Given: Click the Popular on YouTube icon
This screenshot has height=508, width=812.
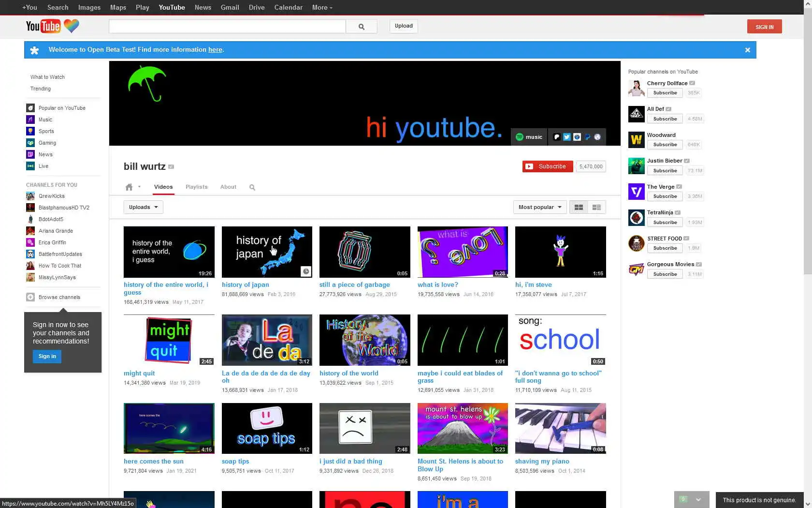Looking at the screenshot, I should click(30, 108).
